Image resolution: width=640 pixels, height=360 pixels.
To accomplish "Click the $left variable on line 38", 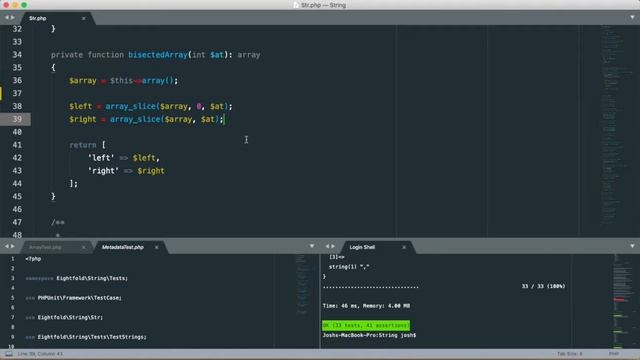I will pyautogui.click(x=80, y=107).
